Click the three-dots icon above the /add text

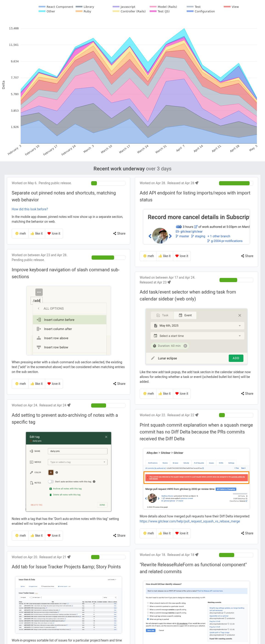(x=39, y=292)
